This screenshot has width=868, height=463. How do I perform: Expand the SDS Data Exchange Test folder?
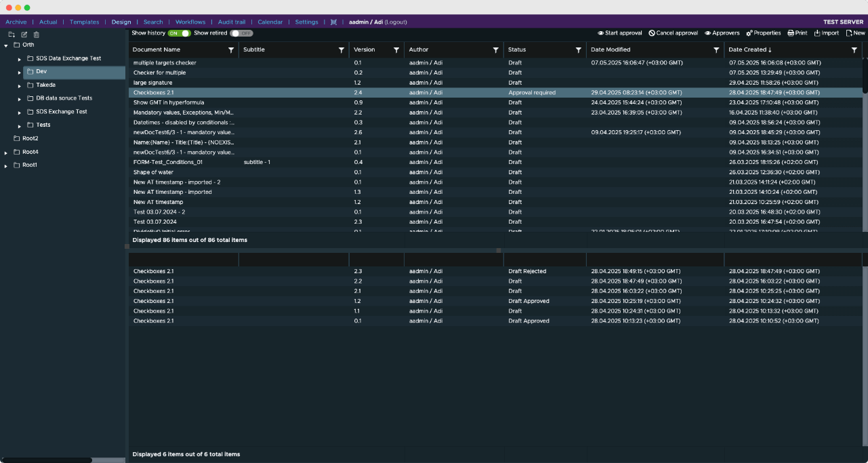point(20,59)
